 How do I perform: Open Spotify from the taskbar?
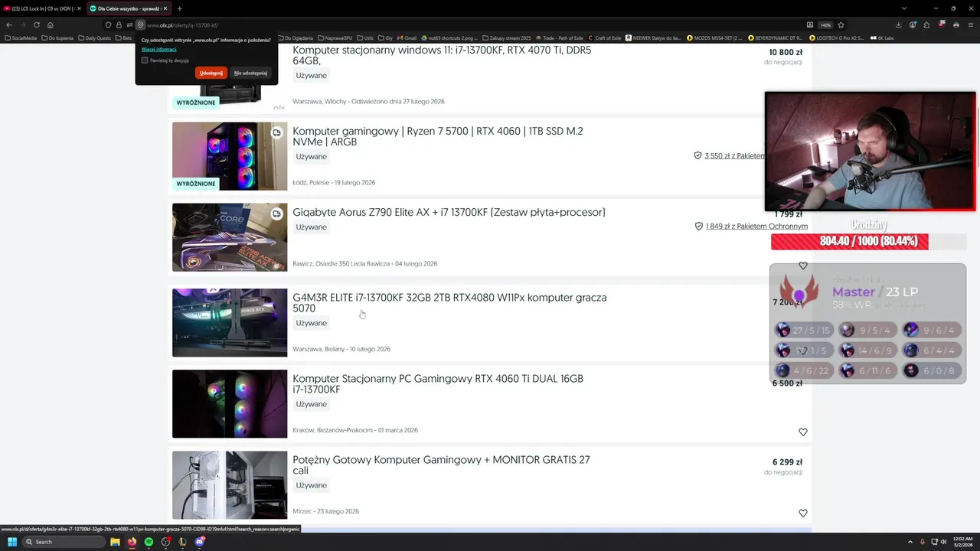[149, 542]
